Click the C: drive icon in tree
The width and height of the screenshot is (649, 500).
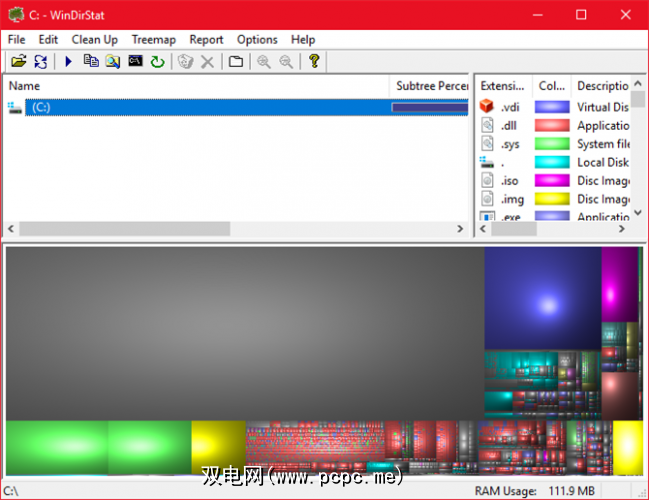pos(15,108)
